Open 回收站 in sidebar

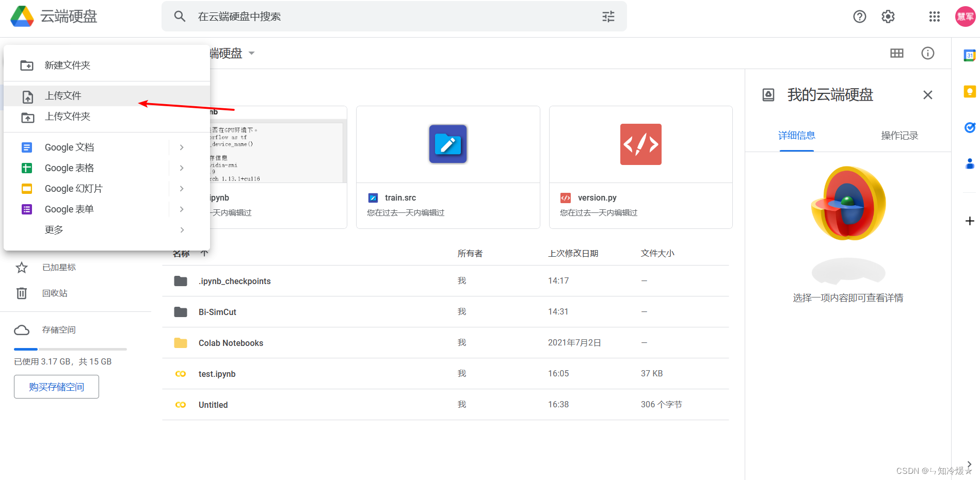(x=55, y=293)
